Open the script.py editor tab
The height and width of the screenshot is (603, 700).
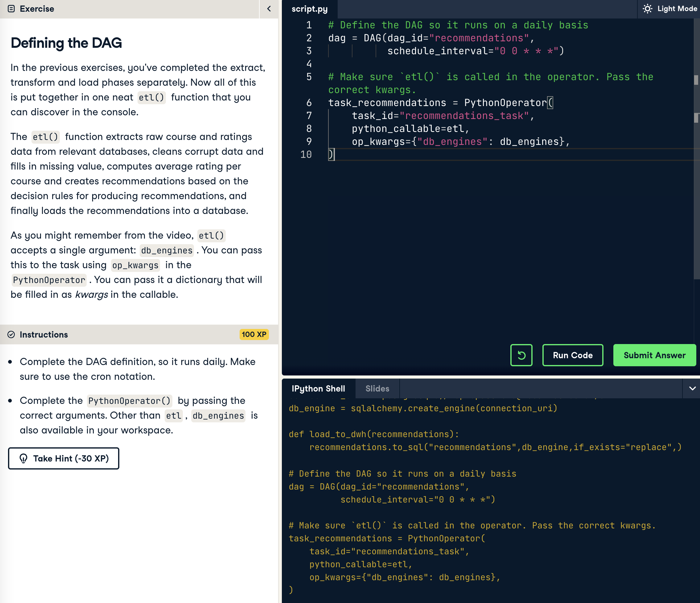pyautogui.click(x=310, y=9)
